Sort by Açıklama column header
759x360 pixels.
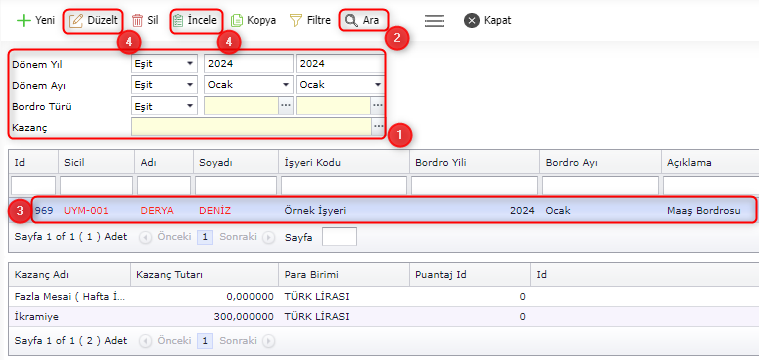pos(710,163)
